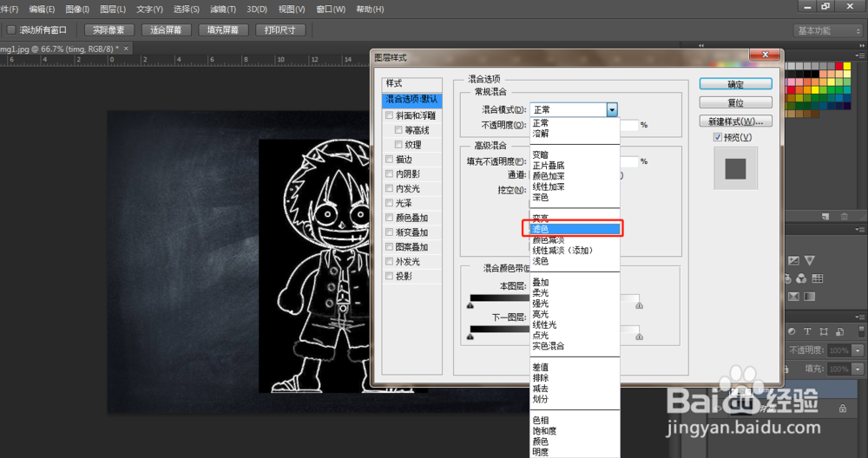
Task: Open the workspace 基本功能 dropdown
Action: tap(827, 30)
